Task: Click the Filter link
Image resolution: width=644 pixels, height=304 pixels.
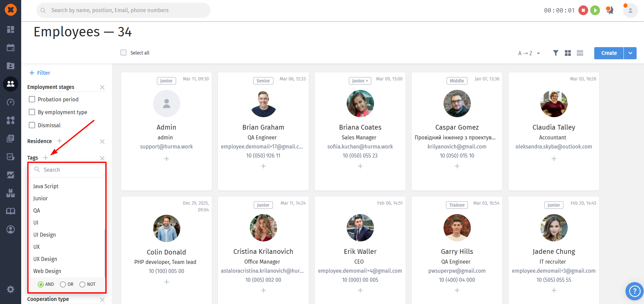Action: (40, 73)
